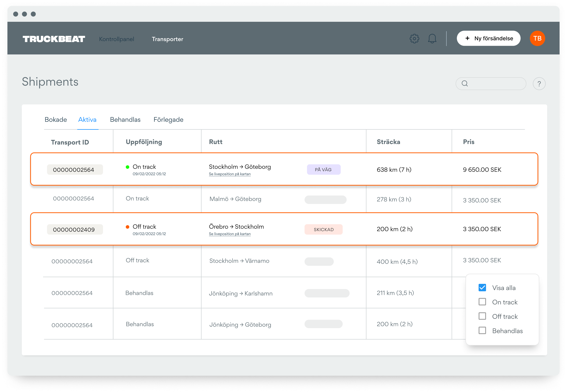Screen dimensions: 567x392
Task: Click the Uppföljning column header
Action: [x=144, y=142]
